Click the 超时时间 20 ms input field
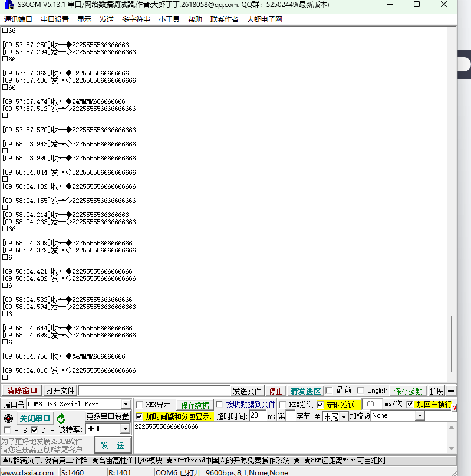This screenshot has height=476, width=471. 258,416
